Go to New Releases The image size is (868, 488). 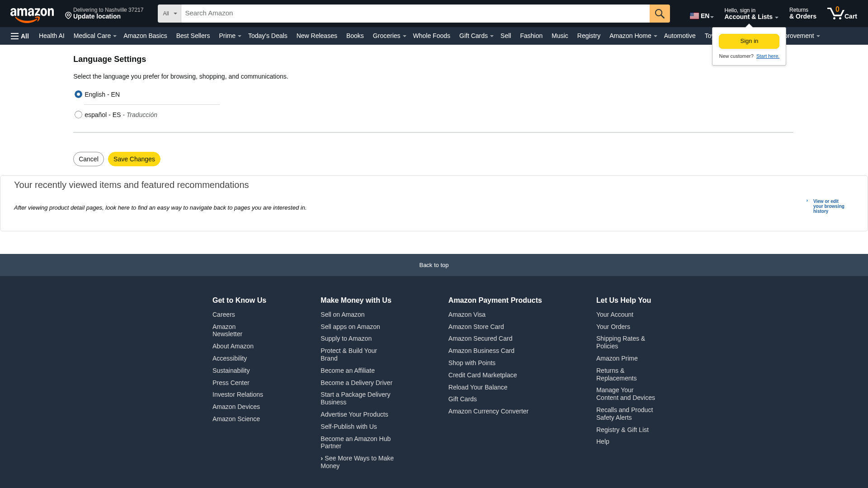[x=317, y=36]
